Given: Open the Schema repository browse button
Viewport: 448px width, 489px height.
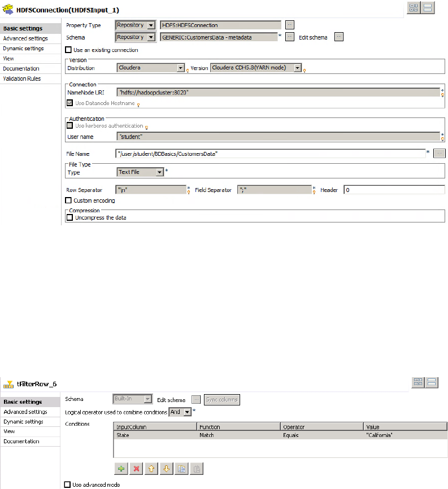Looking at the screenshot, I should click(x=290, y=37).
